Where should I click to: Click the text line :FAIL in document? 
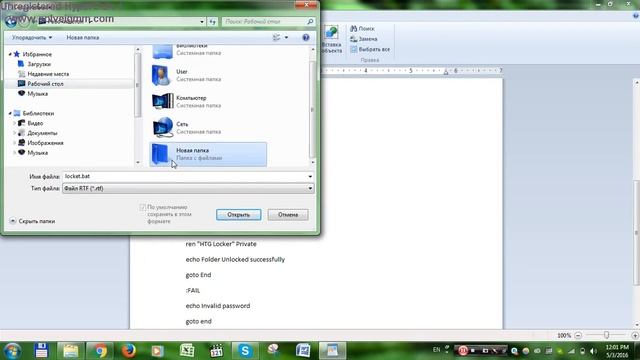coord(193,290)
